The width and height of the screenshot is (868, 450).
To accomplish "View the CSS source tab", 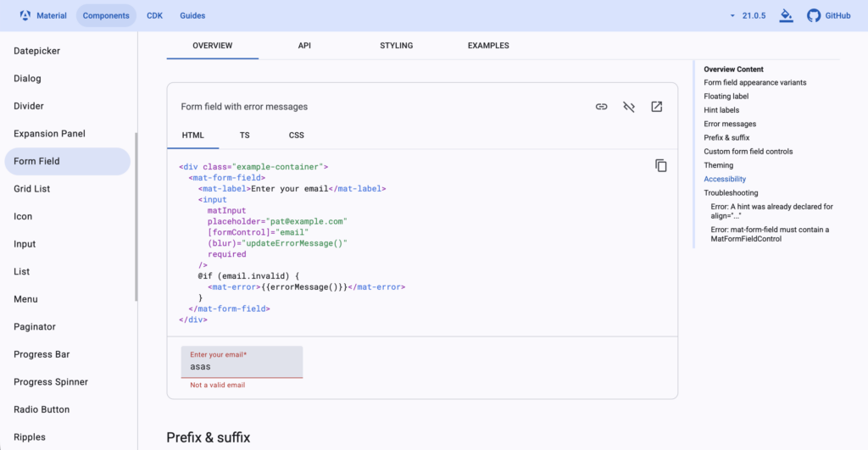I will click(296, 135).
